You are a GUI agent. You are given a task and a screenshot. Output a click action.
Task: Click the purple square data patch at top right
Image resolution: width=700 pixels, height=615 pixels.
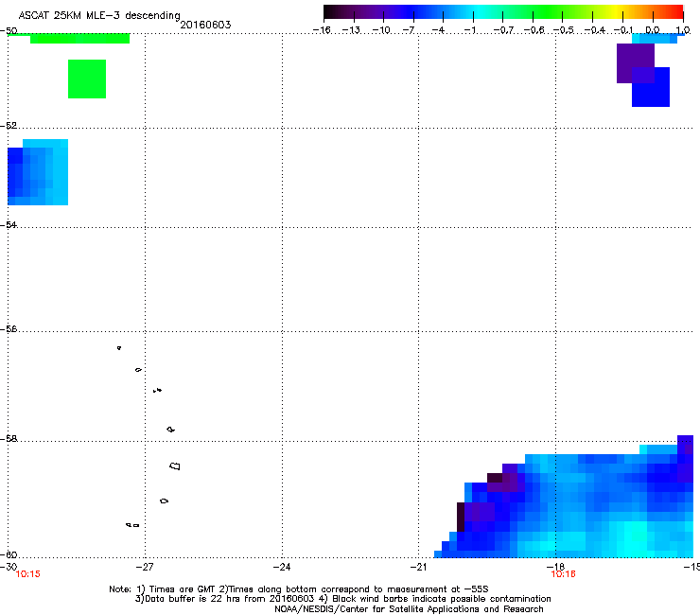tap(636, 63)
